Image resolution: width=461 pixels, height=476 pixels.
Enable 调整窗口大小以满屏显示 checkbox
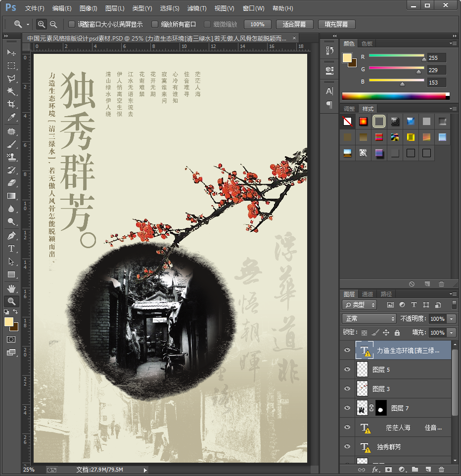click(72, 24)
